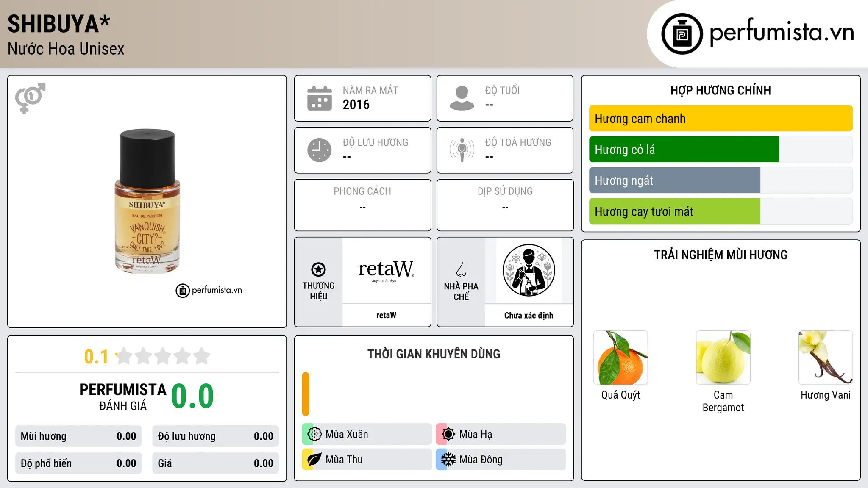Open the Quả Quýt note image
868x488 pixels.
coord(620,358)
